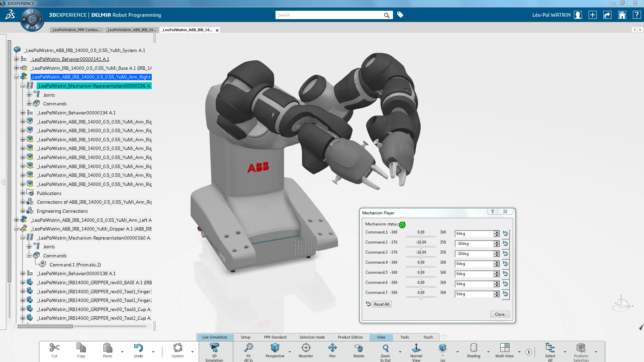
Task: Expand the Joints node under Arm_Right mechanism
Action: (x=29, y=95)
